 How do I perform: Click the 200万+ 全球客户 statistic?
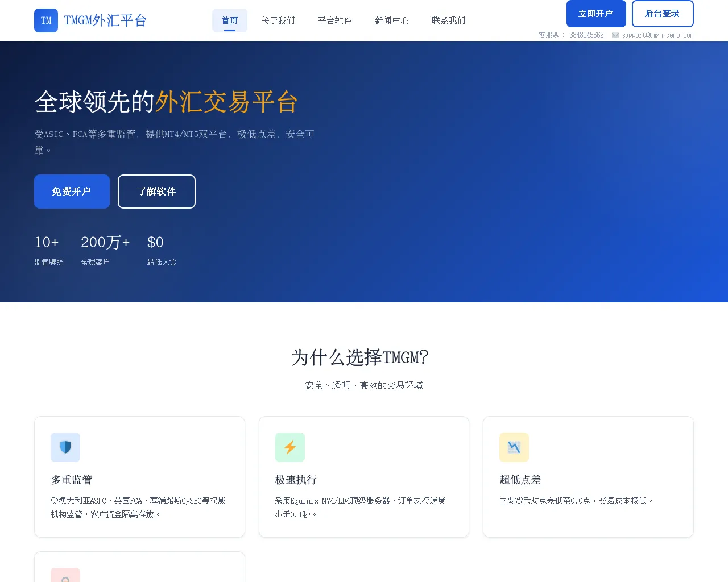(x=105, y=250)
